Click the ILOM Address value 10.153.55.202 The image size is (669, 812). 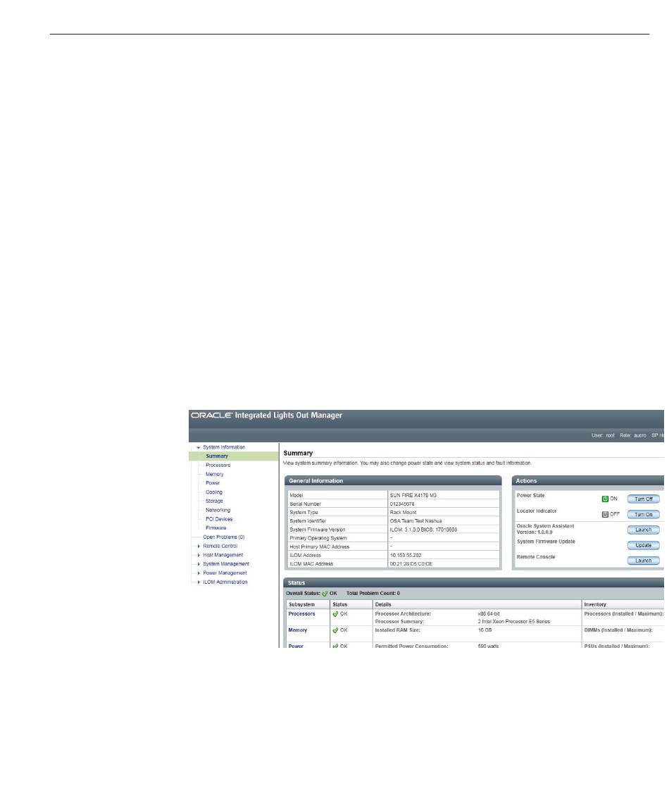click(x=406, y=555)
